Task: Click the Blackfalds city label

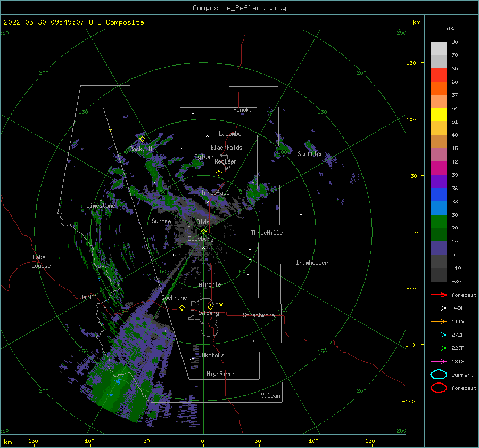Action: [226, 148]
